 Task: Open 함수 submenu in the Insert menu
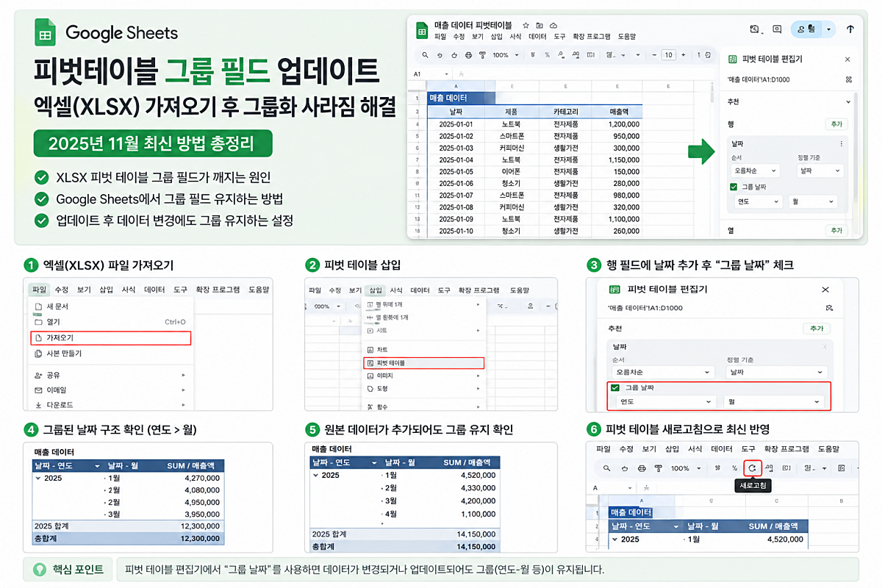pyautogui.click(x=424, y=406)
